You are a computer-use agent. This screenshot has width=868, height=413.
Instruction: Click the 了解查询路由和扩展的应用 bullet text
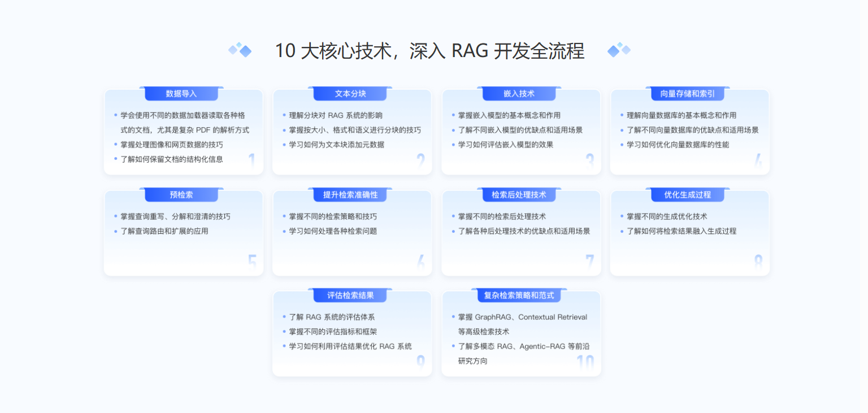coord(164,231)
